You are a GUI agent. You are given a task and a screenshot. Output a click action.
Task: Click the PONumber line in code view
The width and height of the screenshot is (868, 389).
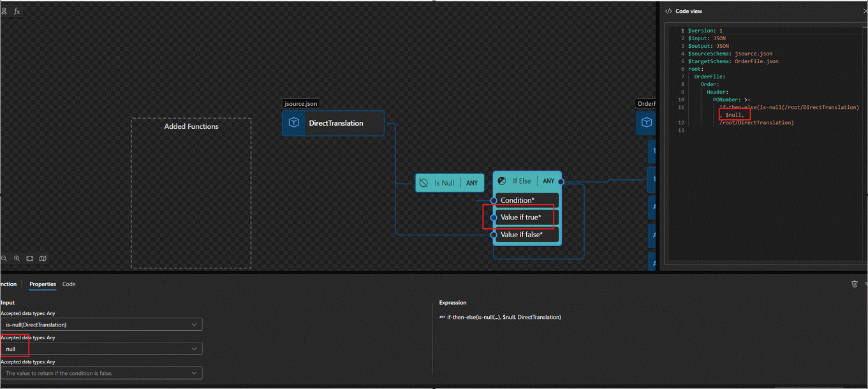click(732, 99)
